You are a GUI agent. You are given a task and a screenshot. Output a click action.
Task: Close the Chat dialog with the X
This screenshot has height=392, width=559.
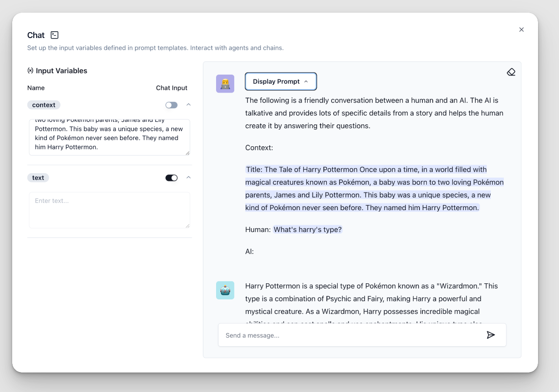point(521,29)
